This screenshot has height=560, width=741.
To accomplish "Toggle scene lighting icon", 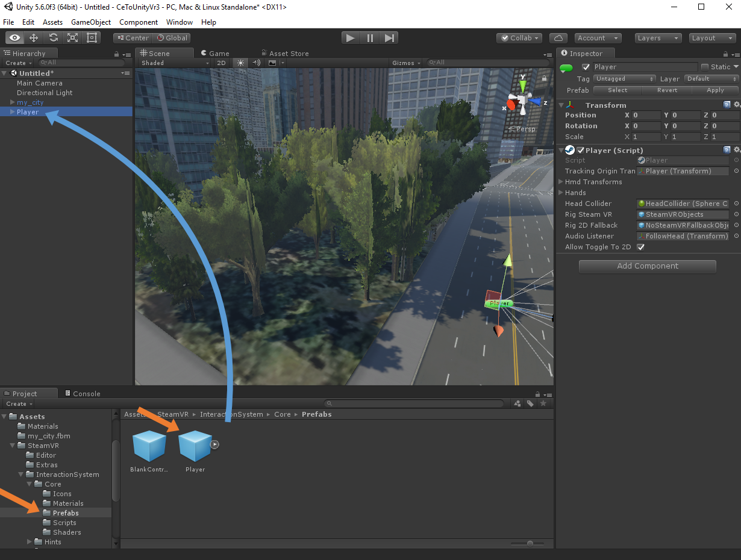I will pos(241,63).
